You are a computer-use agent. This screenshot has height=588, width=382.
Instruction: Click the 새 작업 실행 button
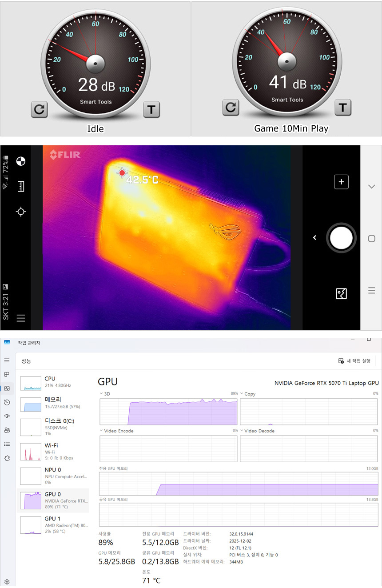tap(354, 361)
